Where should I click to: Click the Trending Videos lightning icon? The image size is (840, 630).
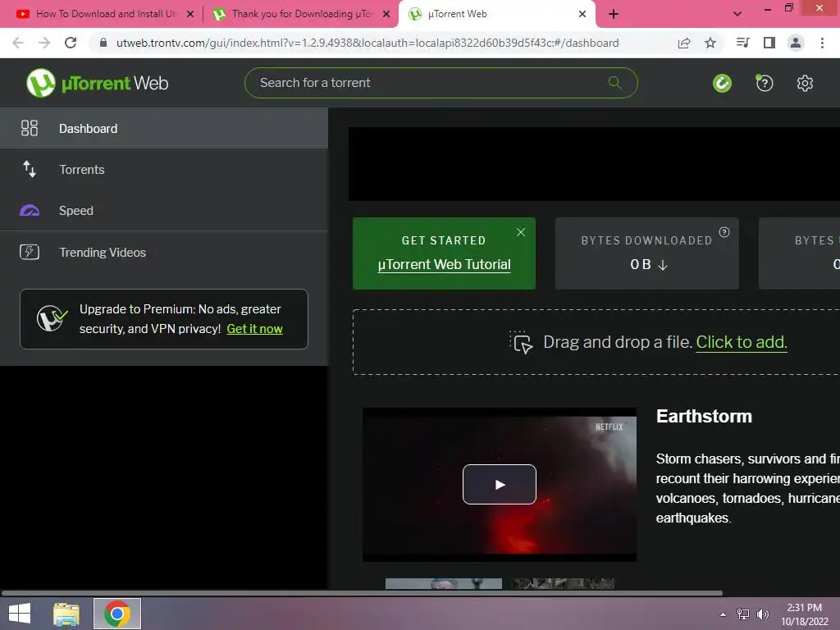coord(30,252)
